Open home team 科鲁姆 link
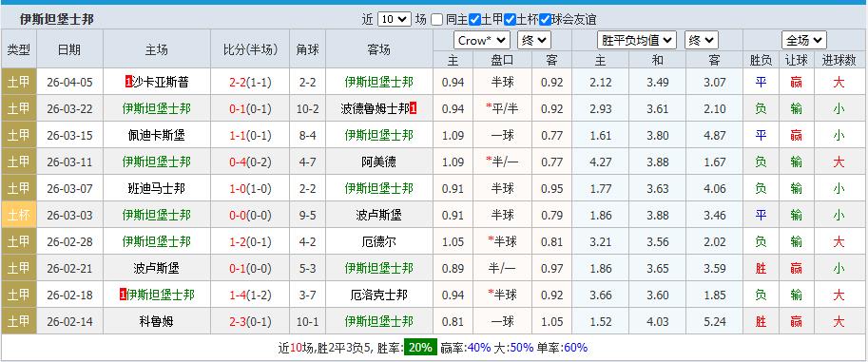 (x=157, y=321)
